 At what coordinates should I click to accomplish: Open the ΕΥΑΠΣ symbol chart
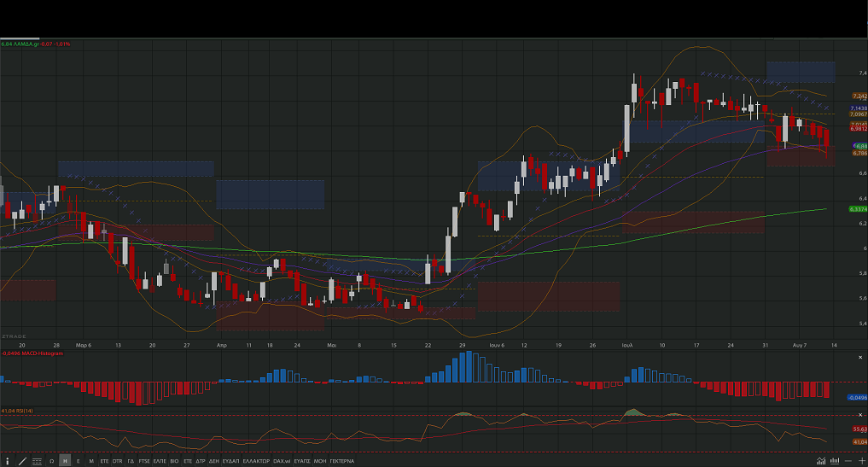click(301, 461)
